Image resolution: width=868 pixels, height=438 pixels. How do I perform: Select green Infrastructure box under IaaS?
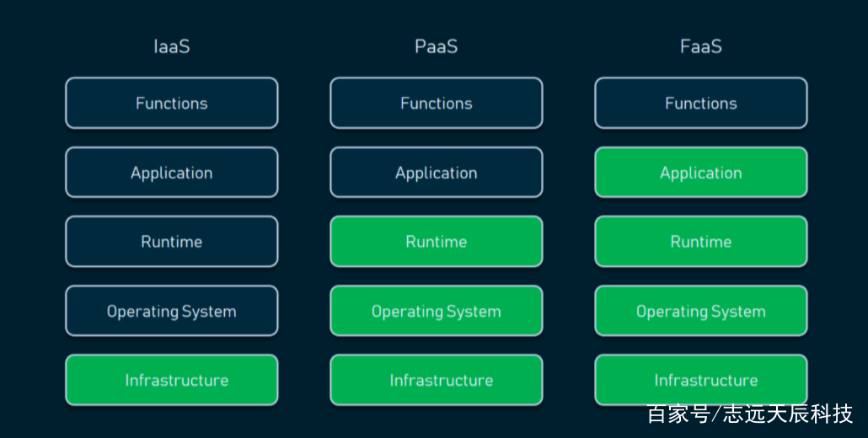pyautogui.click(x=172, y=380)
